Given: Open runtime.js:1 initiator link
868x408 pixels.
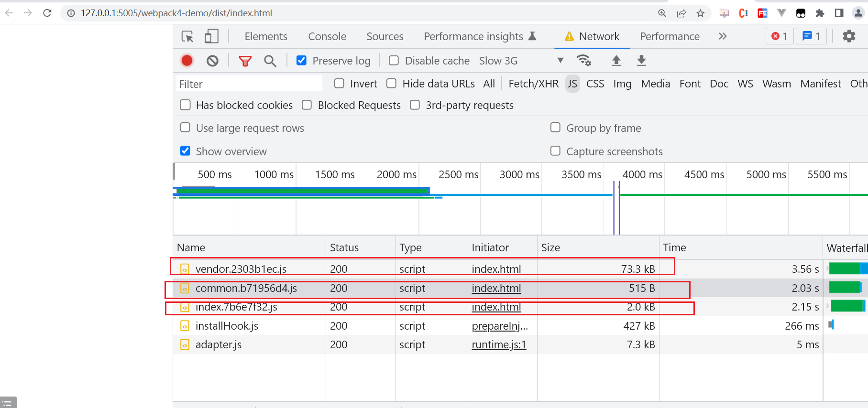Looking at the screenshot, I should (499, 344).
